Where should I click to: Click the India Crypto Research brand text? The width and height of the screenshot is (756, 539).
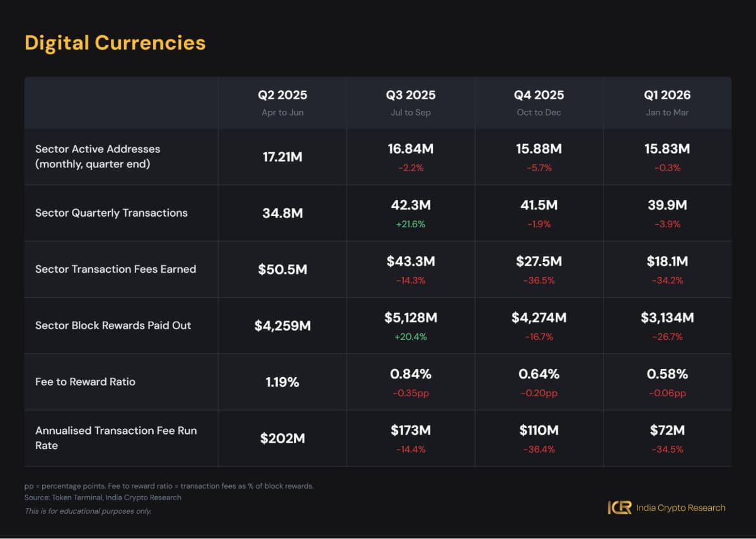tap(680, 508)
